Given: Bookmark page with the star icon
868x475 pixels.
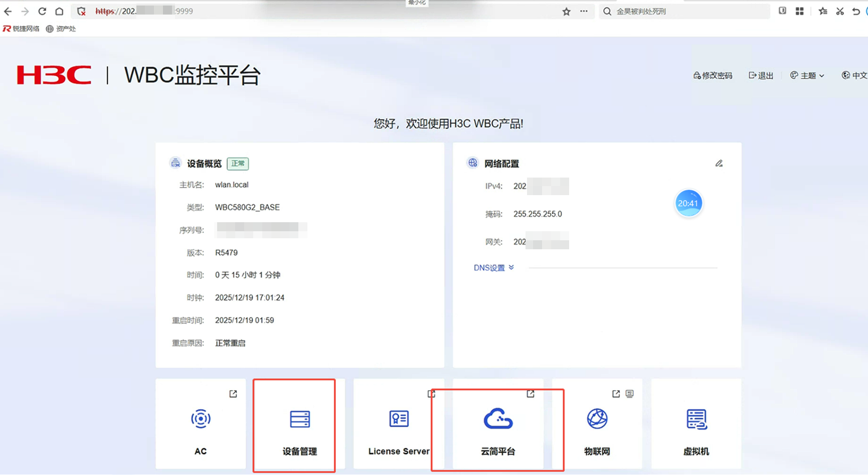Looking at the screenshot, I should 566,11.
